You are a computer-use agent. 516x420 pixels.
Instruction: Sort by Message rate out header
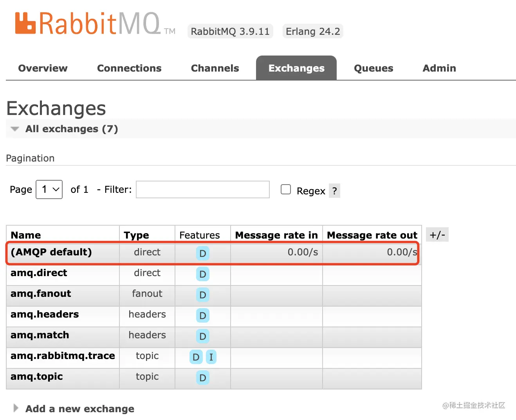click(x=372, y=235)
